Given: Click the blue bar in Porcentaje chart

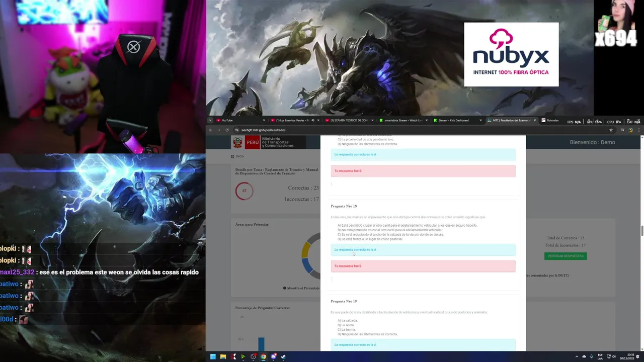Looking at the screenshot, I should pyautogui.click(x=261, y=344).
